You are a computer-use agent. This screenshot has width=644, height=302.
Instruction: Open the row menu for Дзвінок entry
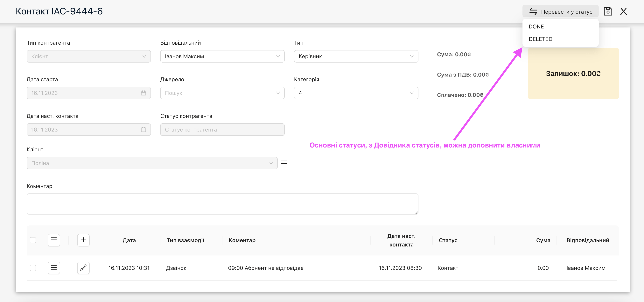pos(54,268)
